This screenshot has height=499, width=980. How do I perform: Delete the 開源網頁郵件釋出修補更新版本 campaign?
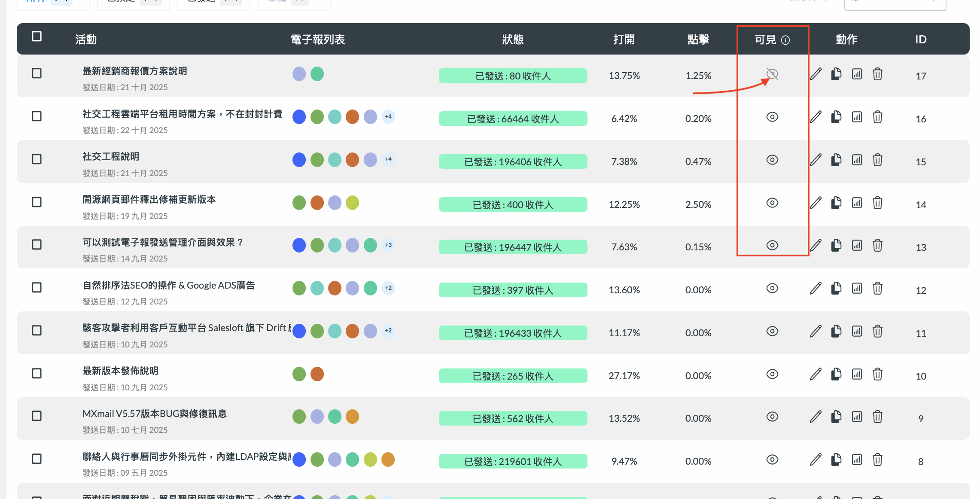[877, 203]
